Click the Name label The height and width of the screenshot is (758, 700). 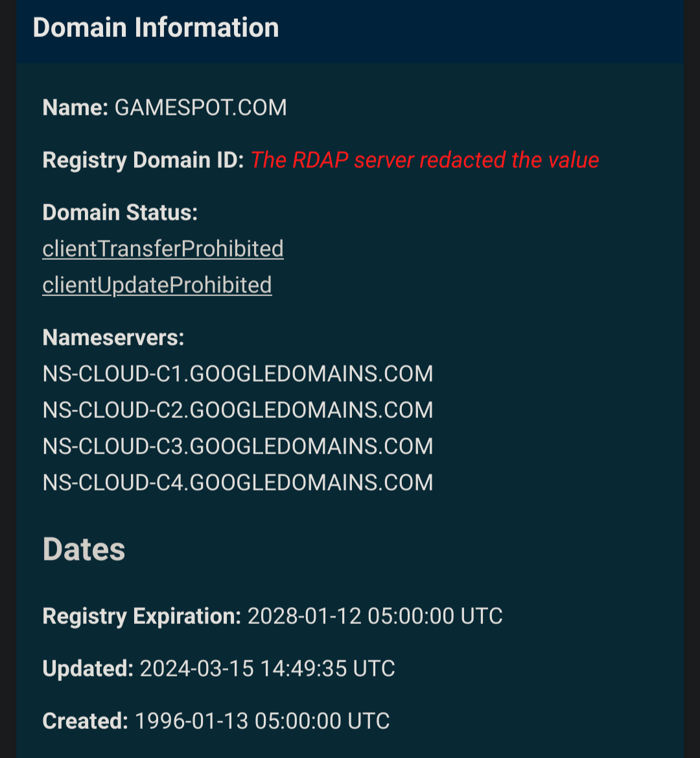click(75, 108)
